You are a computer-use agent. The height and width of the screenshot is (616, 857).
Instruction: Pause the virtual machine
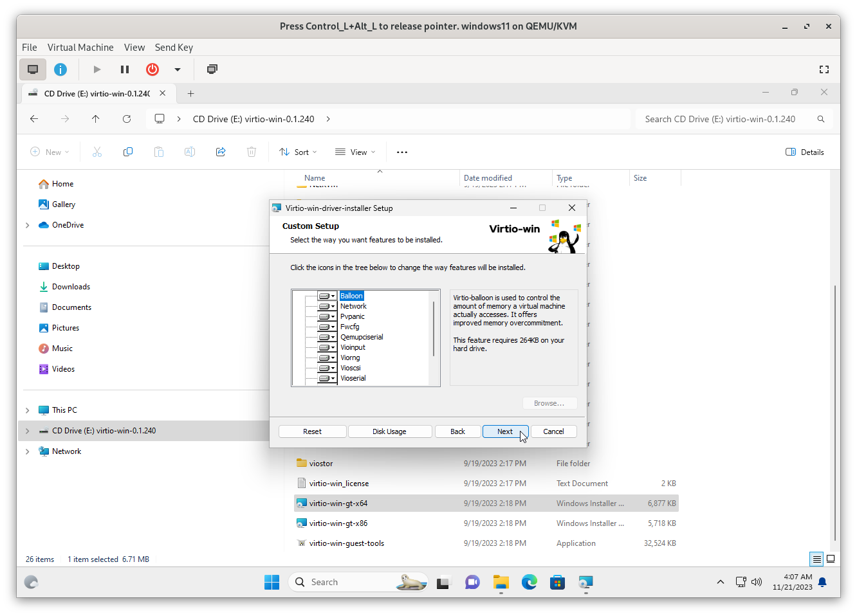pos(125,69)
